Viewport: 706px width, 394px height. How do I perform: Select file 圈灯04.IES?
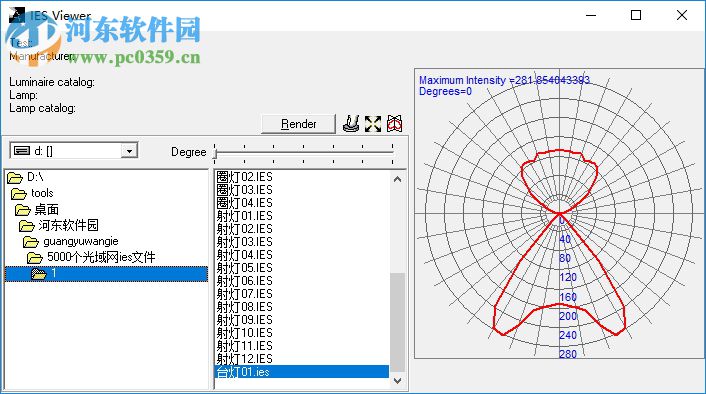[244, 203]
